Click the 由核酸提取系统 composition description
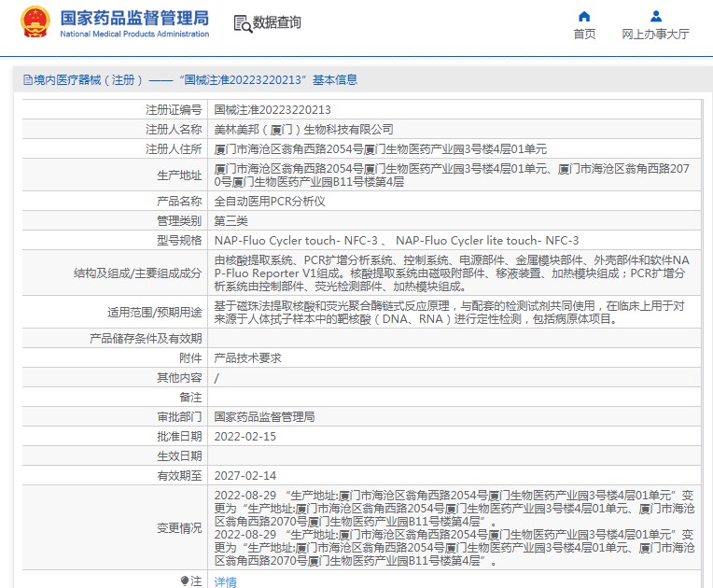Image resolution: width=713 pixels, height=588 pixels. click(452, 273)
